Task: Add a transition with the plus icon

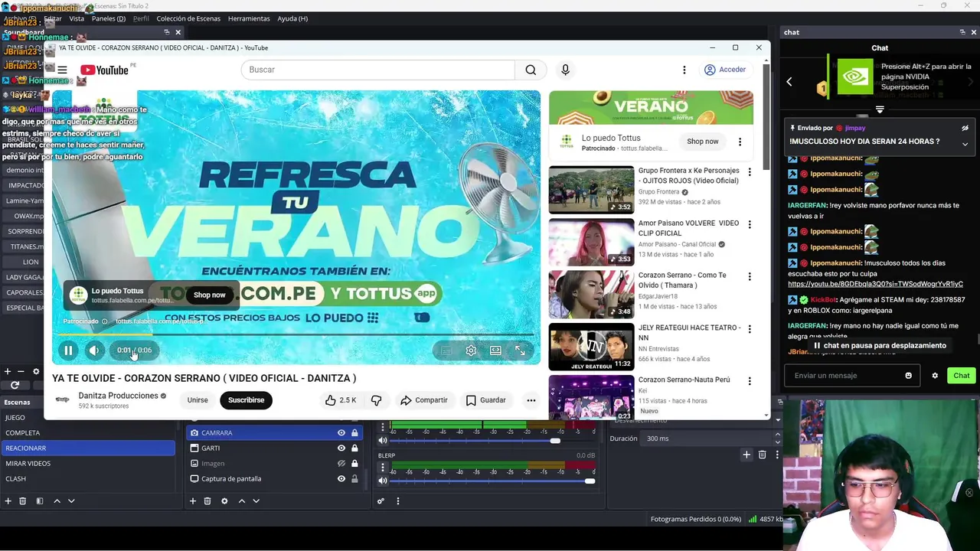Action: click(x=746, y=455)
